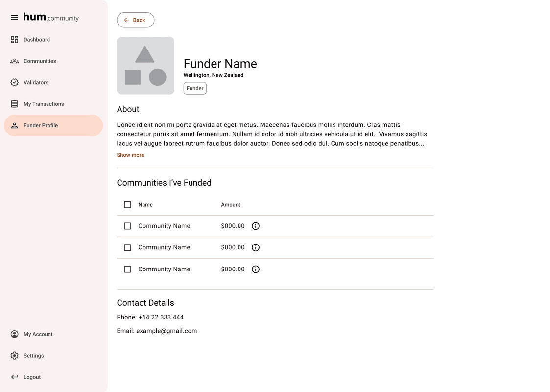Open info icon for first Community Name row
Viewport: 550px width, 392px height.
pos(256,226)
